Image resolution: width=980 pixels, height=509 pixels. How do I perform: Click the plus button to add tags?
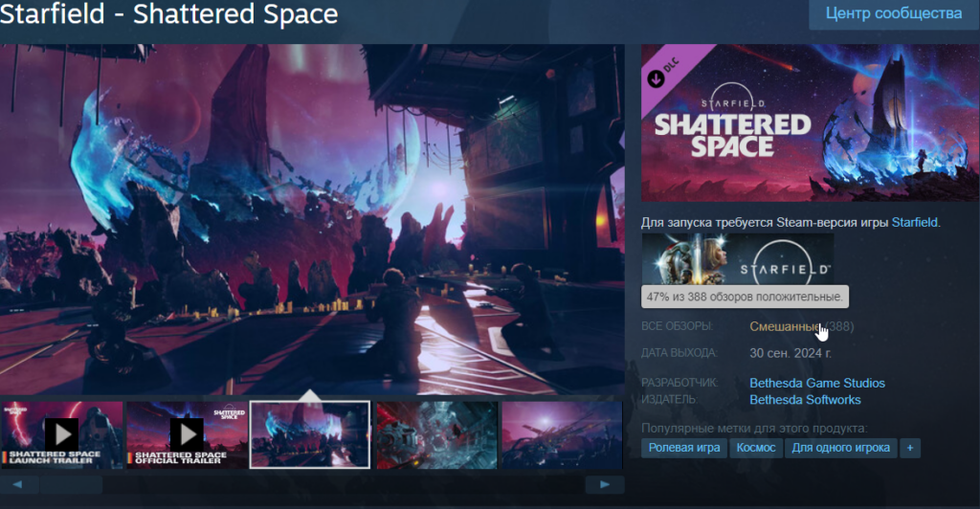[x=910, y=448]
